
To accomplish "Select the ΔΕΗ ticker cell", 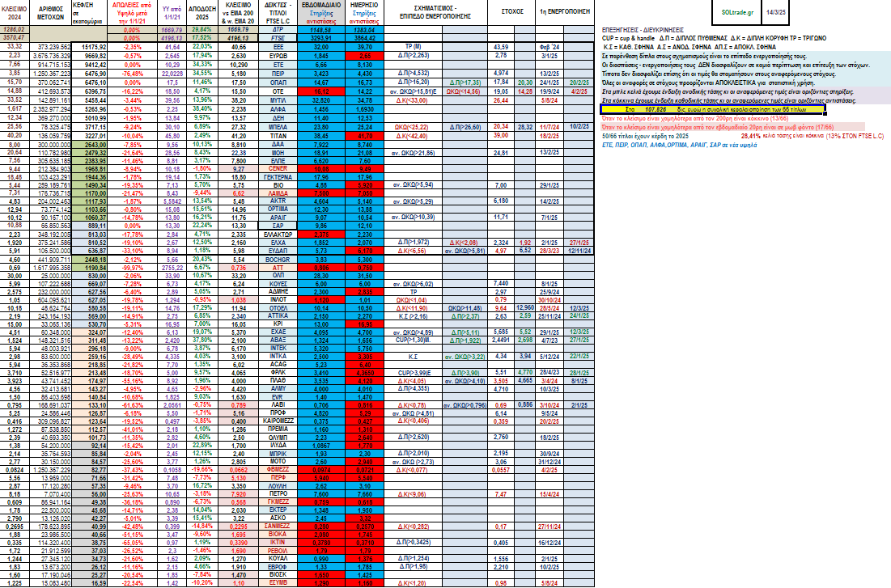I will click(x=278, y=118).
